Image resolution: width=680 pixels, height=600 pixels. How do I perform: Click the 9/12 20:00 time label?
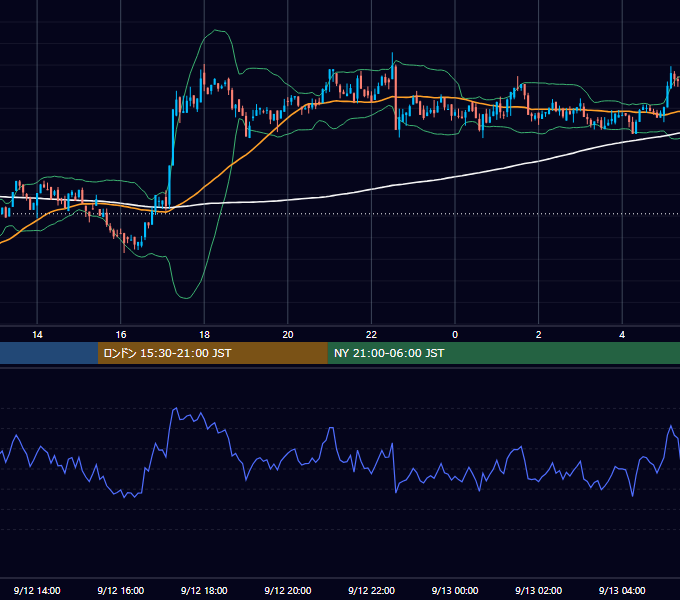click(x=288, y=590)
